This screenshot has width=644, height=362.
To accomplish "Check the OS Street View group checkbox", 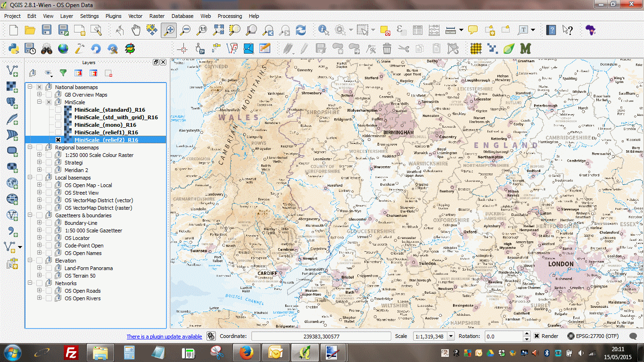I will pos(49,193).
